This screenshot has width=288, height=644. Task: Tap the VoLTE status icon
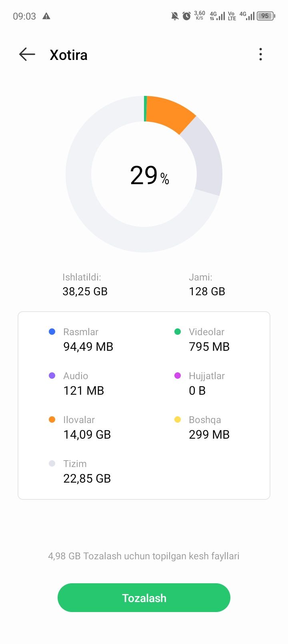tap(232, 16)
